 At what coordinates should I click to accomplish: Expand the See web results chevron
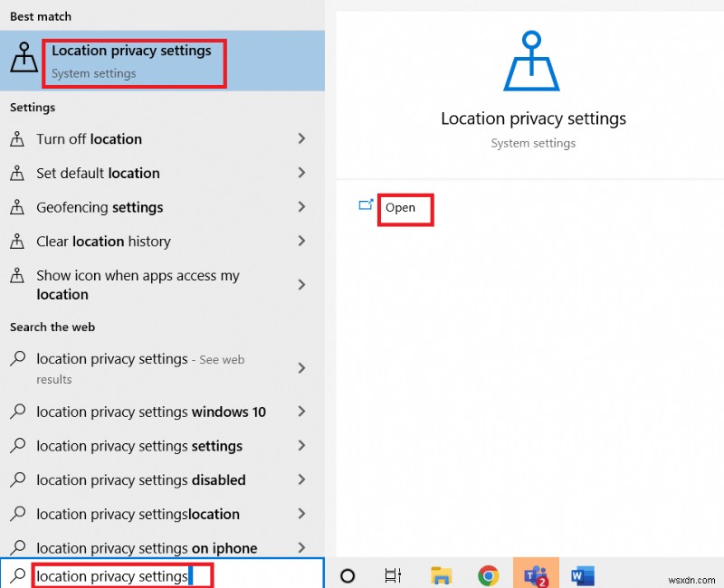pyautogui.click(x=301, y=368)
